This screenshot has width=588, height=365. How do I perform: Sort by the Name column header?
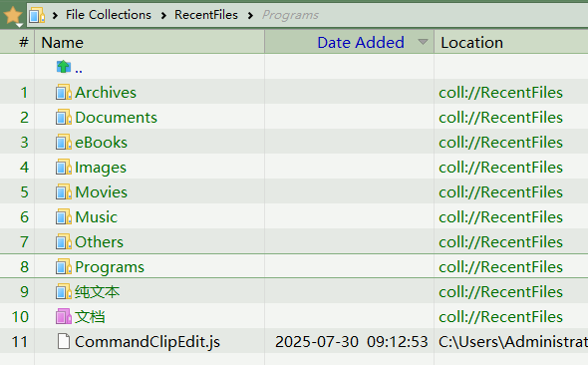(149, 42)
